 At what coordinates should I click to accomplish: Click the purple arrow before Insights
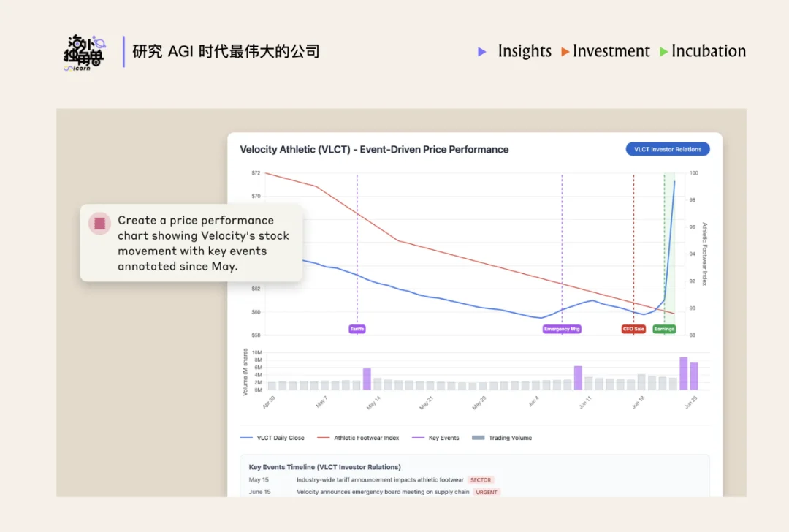(x=481, y=52)
